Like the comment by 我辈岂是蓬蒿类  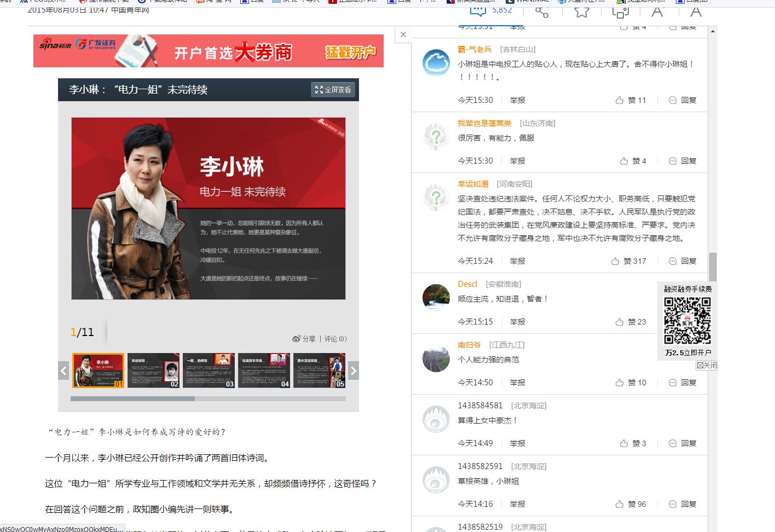tap(633, 161)
